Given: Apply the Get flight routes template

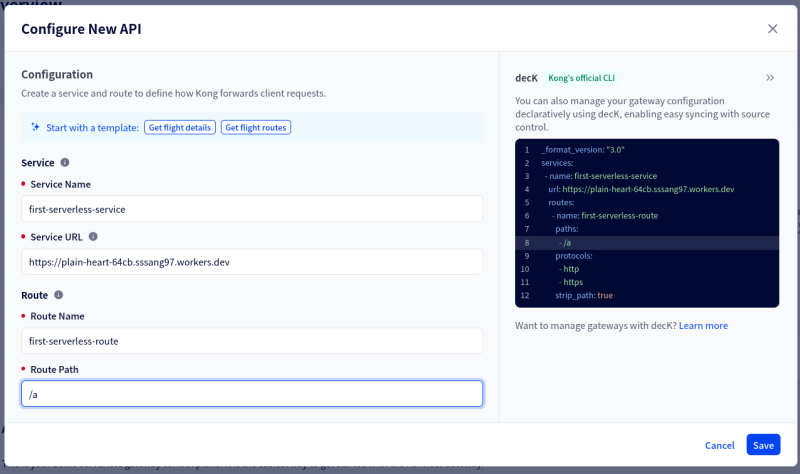Looking at the screenshot, I should tap(256, 128).
